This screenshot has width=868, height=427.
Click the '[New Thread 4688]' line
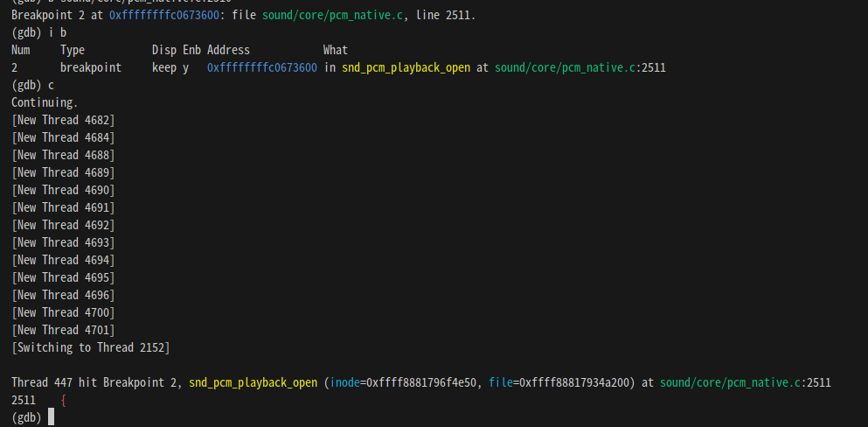click(x=63, y=155)
